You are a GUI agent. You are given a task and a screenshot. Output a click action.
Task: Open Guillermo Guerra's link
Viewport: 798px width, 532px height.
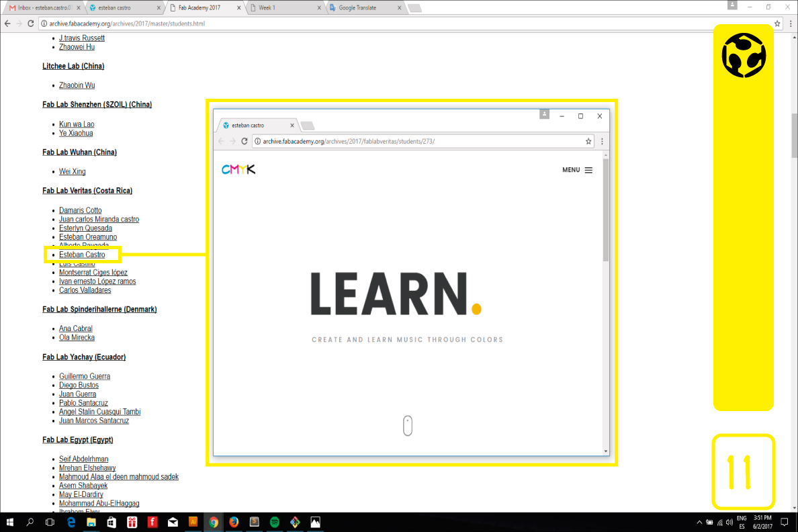[x=85, y=376]
